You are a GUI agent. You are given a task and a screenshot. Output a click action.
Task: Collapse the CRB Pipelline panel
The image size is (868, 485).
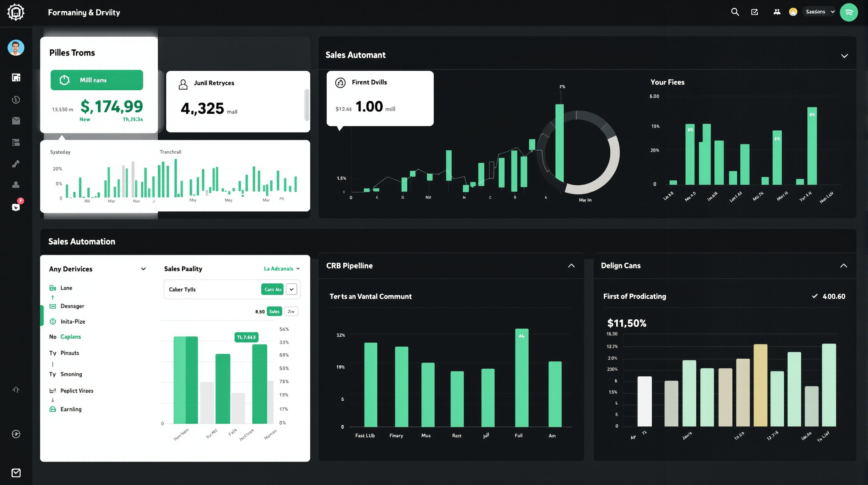pyautogui.click(x=571, y=266)
